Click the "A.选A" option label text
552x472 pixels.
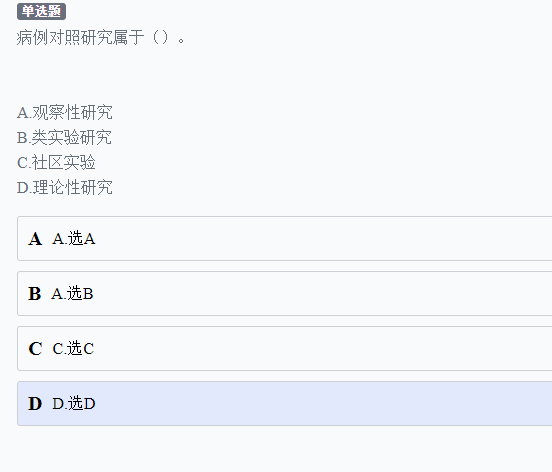74,239
